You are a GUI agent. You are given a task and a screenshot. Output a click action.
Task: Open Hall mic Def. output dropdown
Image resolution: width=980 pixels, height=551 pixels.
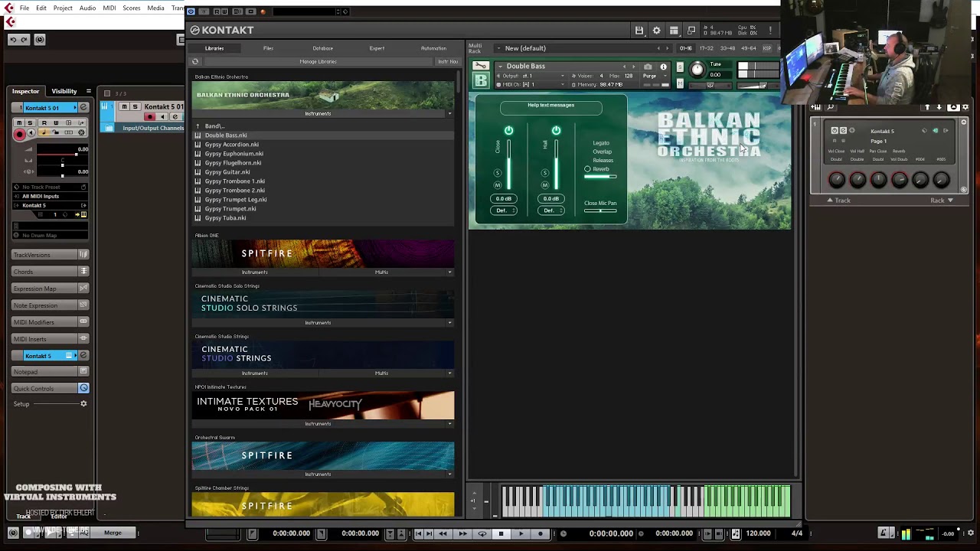551,210
